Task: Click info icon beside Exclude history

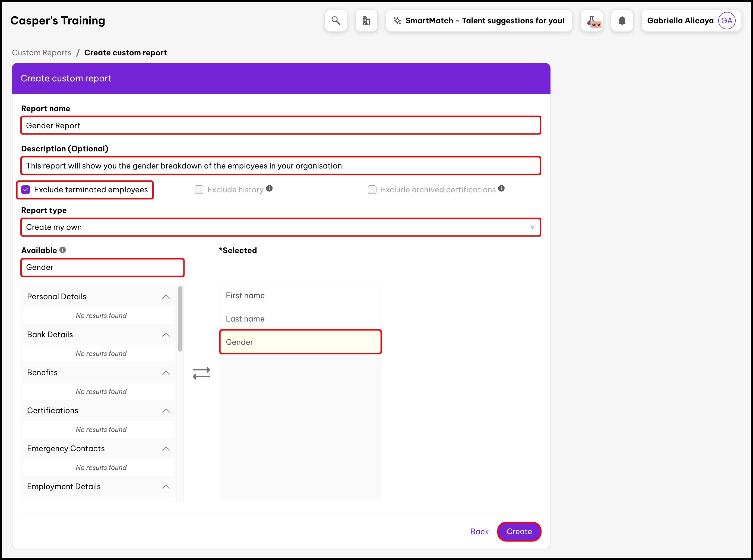Action: [x=269, y=189]
